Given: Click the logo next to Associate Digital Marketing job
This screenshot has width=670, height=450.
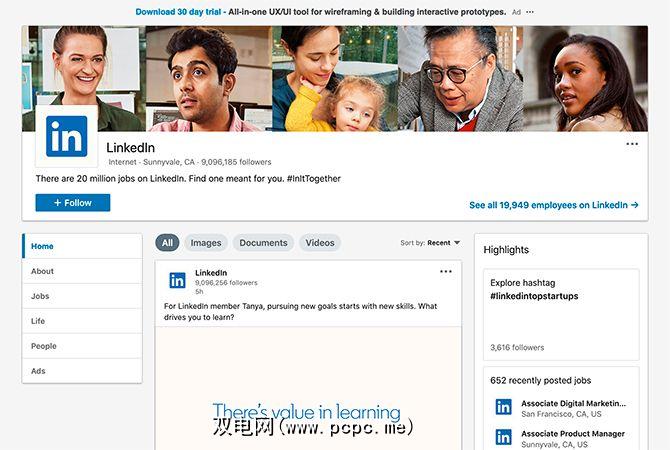Looking at the screenshot, I should 503,407.
